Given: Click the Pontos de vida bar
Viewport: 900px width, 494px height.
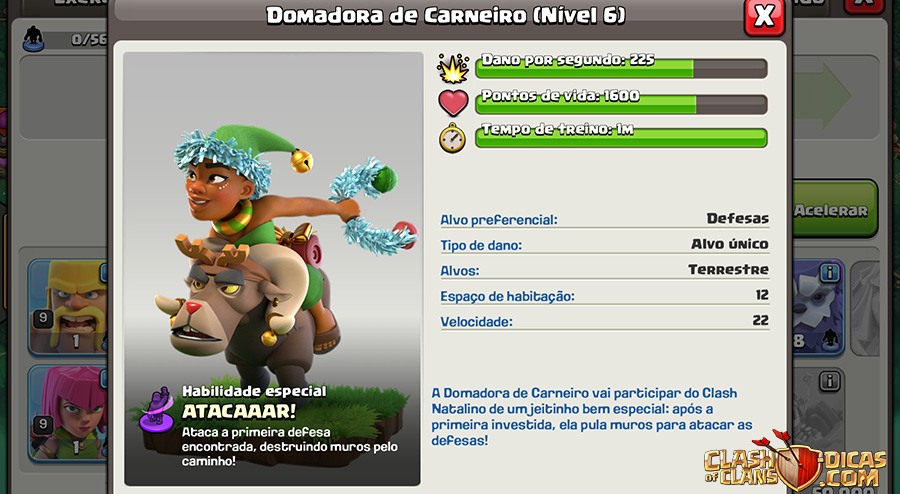Looking at the screenshot, I should (x=621, y=104).
